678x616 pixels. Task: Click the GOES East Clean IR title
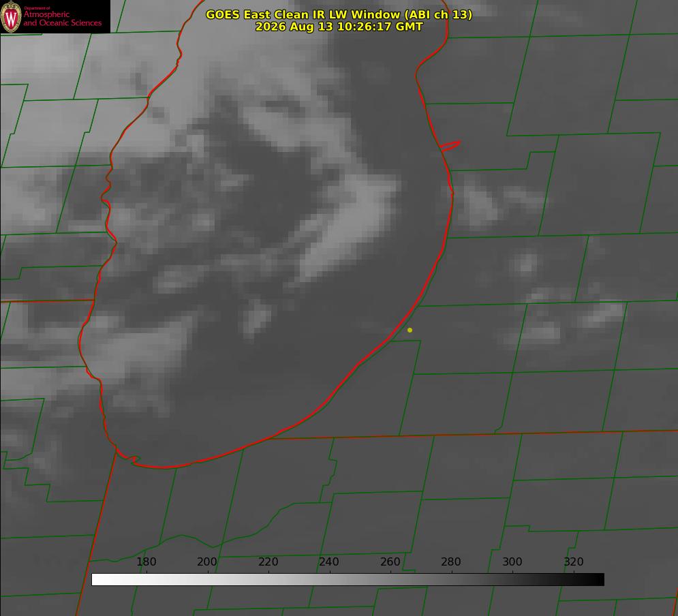point(339,14)
